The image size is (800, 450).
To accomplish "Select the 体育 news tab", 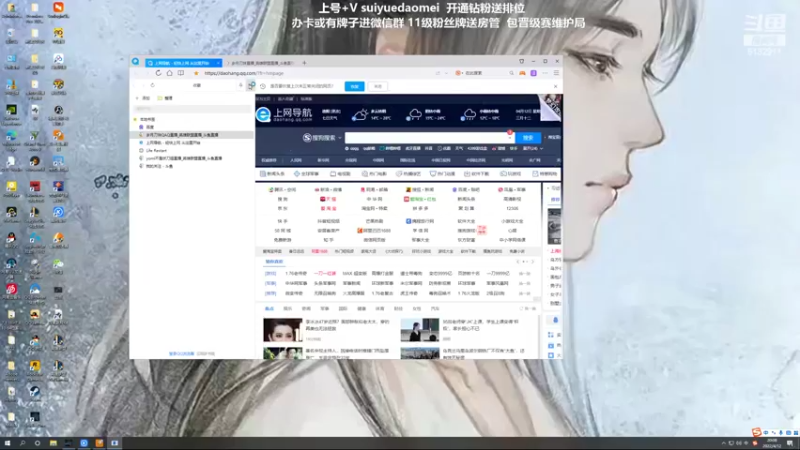I will pos(380,309).
